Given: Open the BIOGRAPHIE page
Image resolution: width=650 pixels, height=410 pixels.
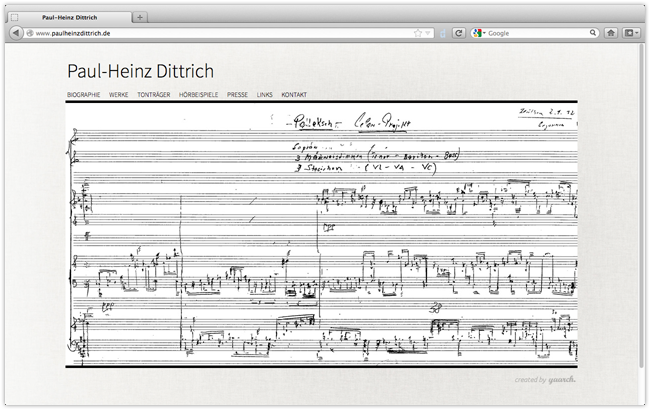Looking at the screenshot, I should click(x=84, y=95).
